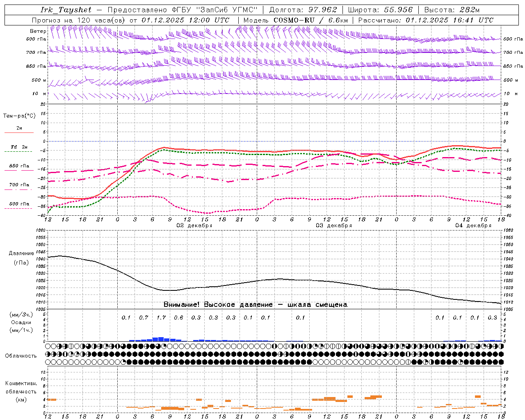Click the Давление pressure section label
This screenshot has height=420, width=525.
click(21, 253)
